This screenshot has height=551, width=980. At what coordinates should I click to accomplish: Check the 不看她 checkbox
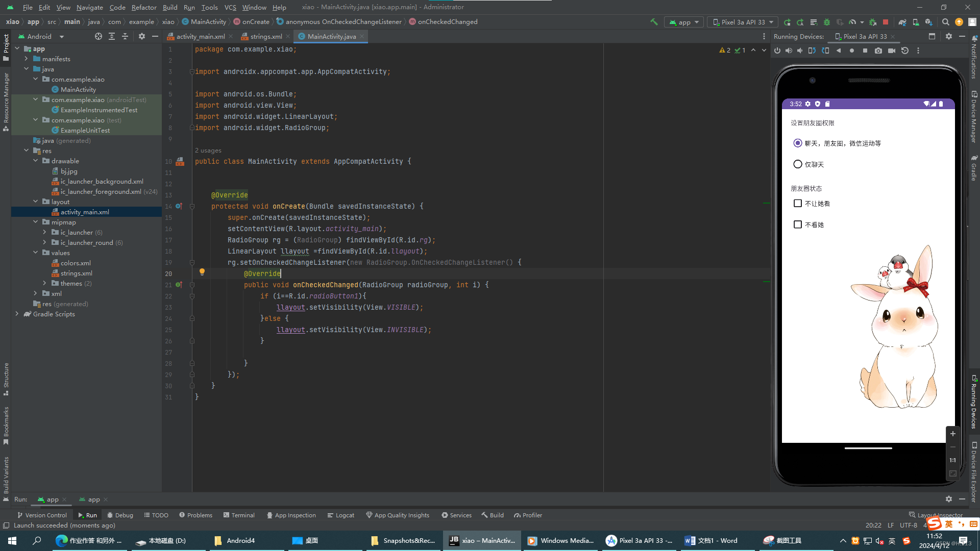coord(797,224)
